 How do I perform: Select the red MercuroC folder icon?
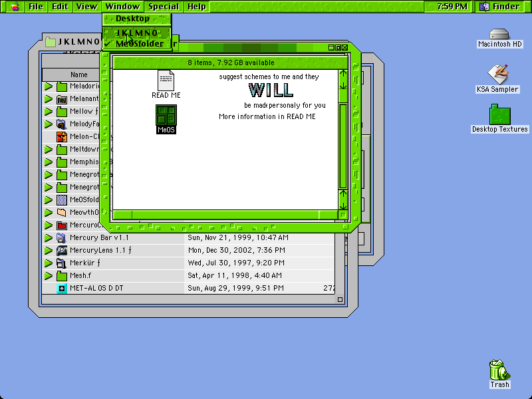point(62,225)
